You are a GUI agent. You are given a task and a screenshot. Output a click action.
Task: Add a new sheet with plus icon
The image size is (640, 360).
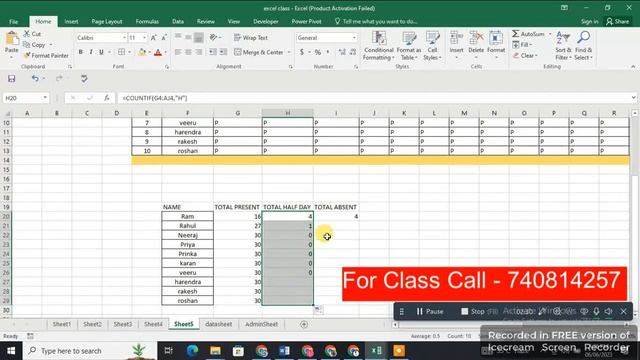pos(304,324)
